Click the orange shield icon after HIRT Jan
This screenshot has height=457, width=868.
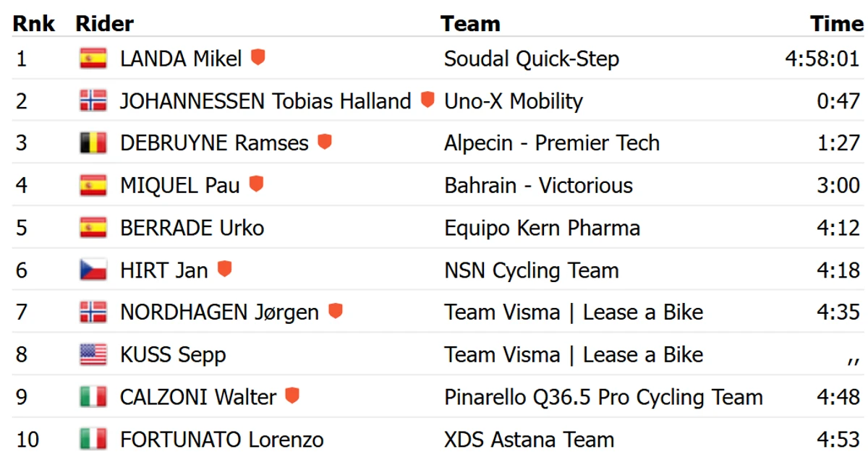click(225, 269)
